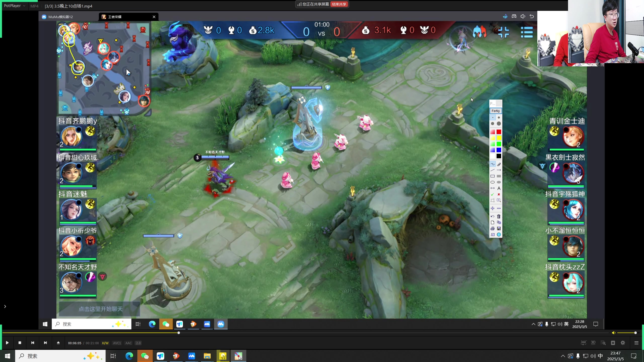Click the PotPlayer seek bar handle
Image resolution: width=644 pixels, height=362 pixels.
pyautogui.click(x=179, y=333)
